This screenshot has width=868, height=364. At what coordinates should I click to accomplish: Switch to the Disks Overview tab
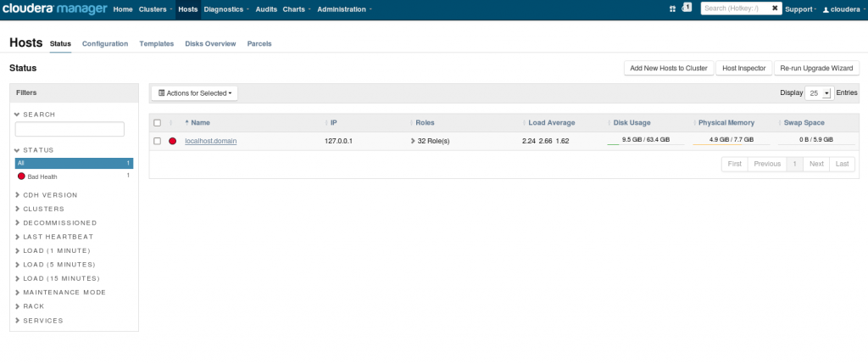[210, 44]
